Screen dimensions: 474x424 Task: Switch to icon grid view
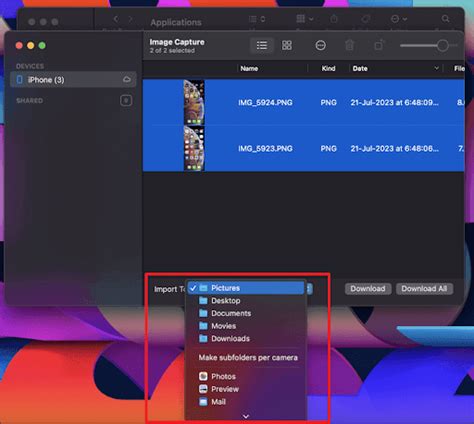tap(287, 45)
